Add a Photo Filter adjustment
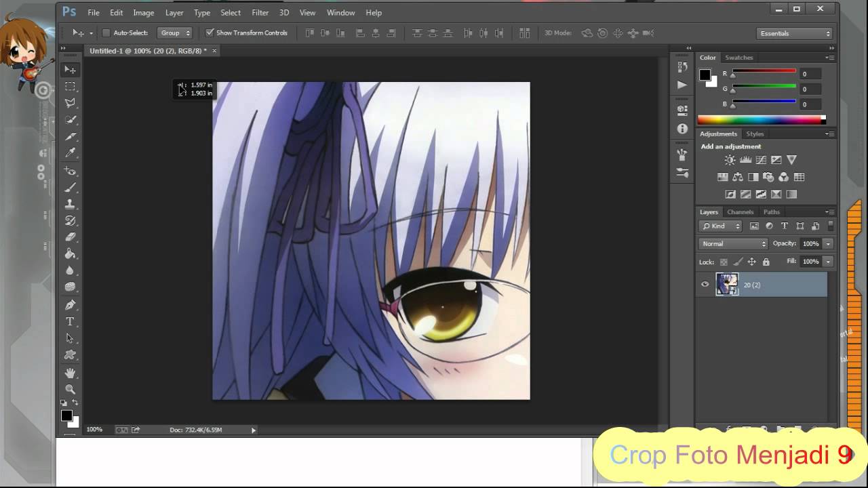The height and width of the screenshot is (488, 868). click(x=768, y=177)
